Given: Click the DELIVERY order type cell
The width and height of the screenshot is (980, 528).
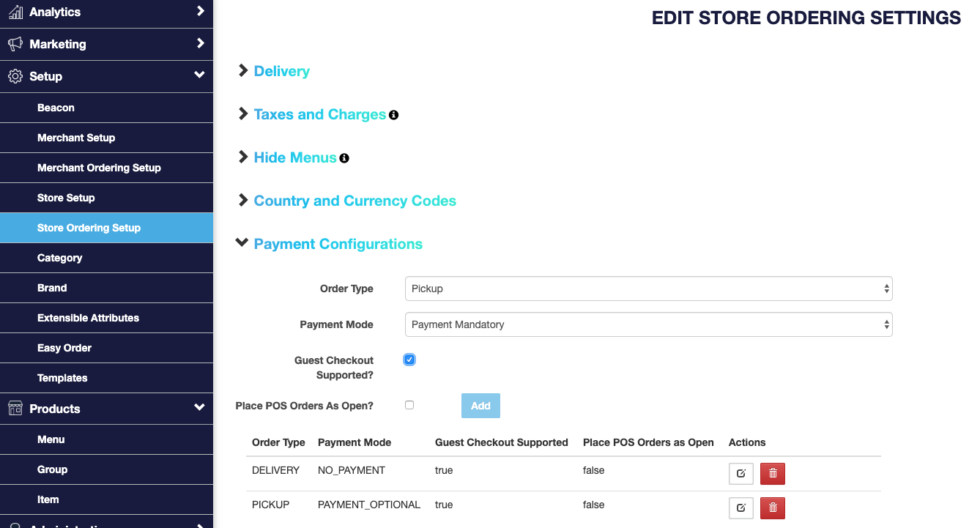Looking at the screenshot, I should (x=275, y=470).
